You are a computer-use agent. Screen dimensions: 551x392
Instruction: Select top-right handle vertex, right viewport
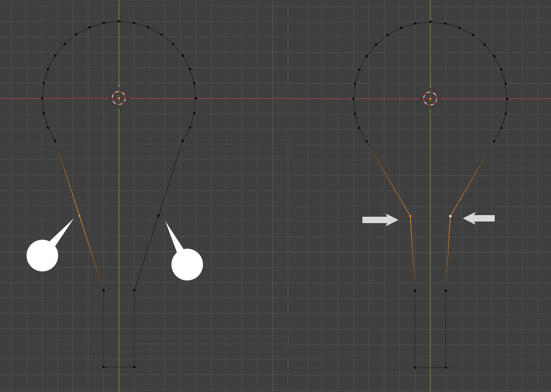[x=446, y=291]
